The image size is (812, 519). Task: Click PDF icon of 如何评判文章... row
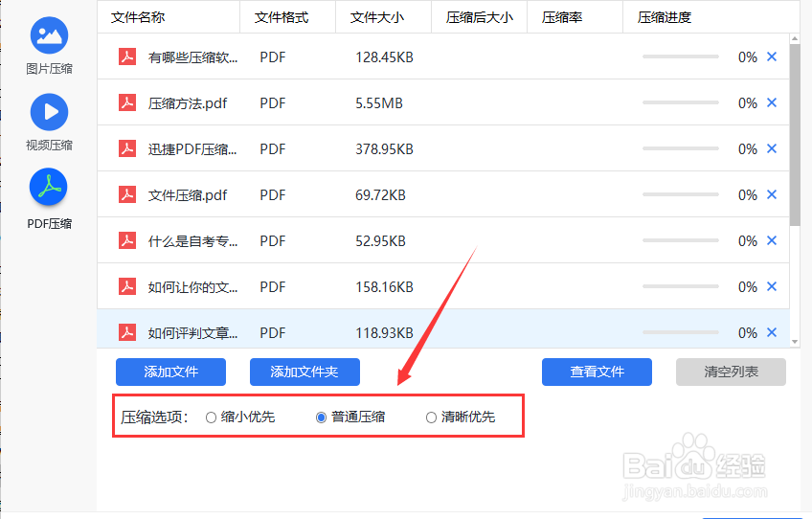tap(127, 332)
